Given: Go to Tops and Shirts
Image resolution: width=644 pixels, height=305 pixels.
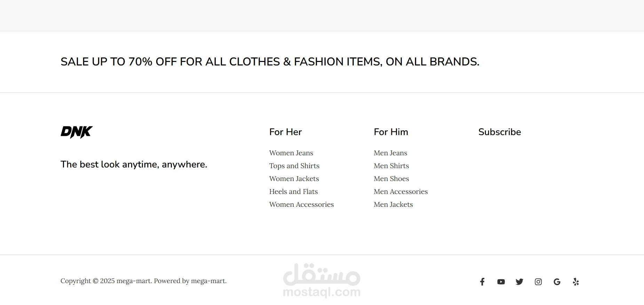Looking at the screenshot, I should pos(294,166).
